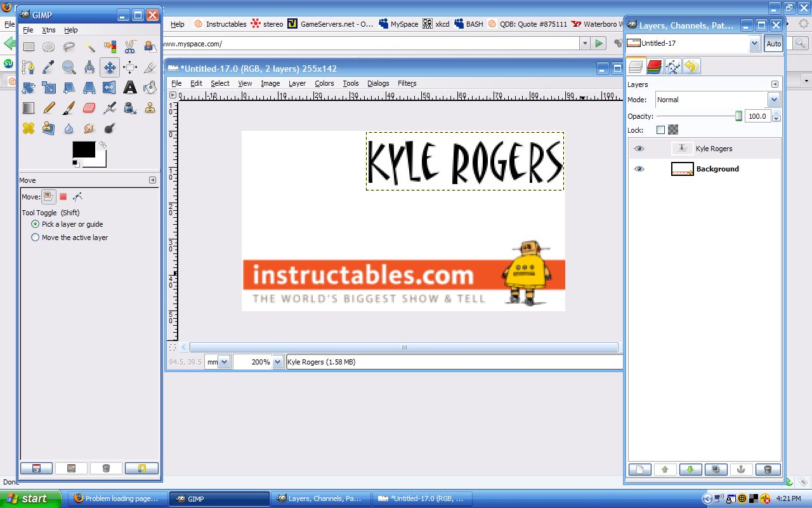Select the Airbrush tool
Screen dimensions: 812x508
point(110,107)
